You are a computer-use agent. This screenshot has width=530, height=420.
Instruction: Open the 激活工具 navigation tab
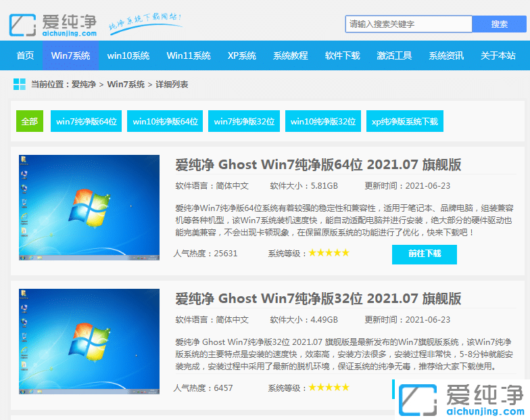[394, 55]
